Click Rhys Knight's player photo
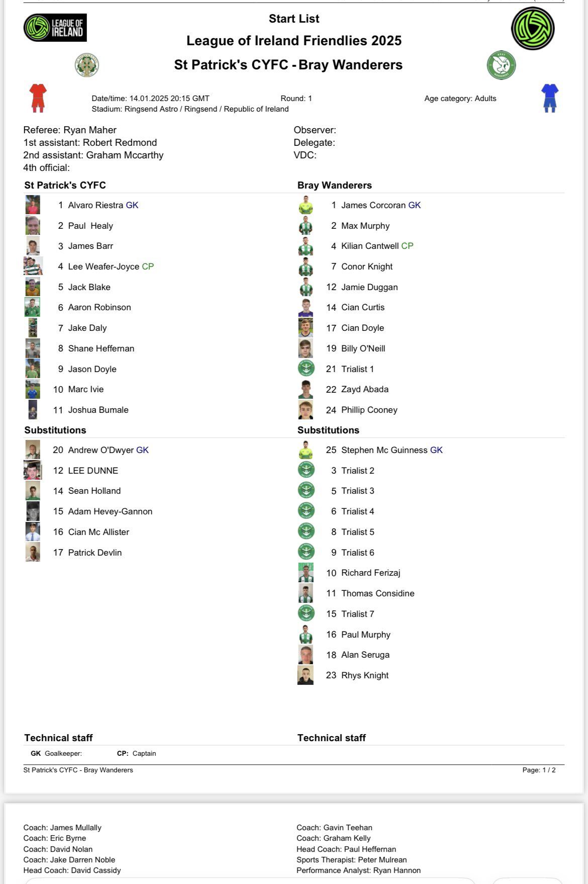This screenshot has height=884, width=588. (306, 675)
